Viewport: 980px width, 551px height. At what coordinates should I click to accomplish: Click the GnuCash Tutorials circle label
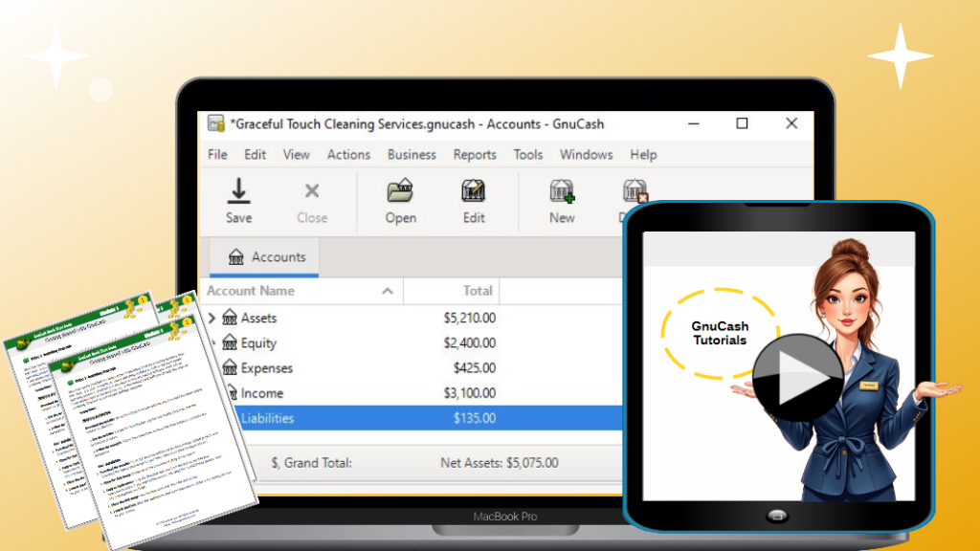pyautogui.click(x=720, y=333)
